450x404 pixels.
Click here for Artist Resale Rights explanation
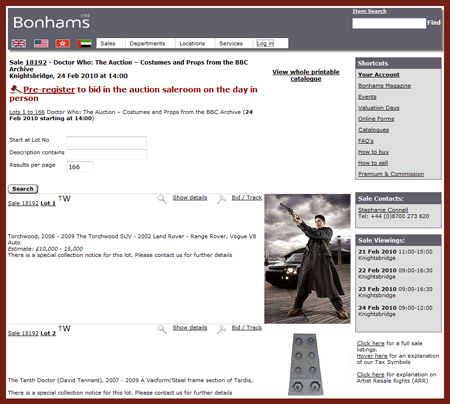point(370,374)
